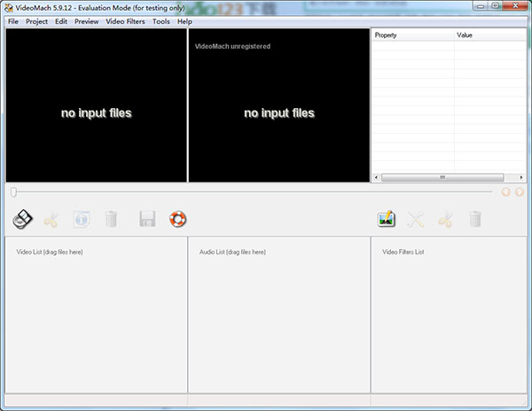
Task: Click the left input preview pane
Action: (96, 105)
